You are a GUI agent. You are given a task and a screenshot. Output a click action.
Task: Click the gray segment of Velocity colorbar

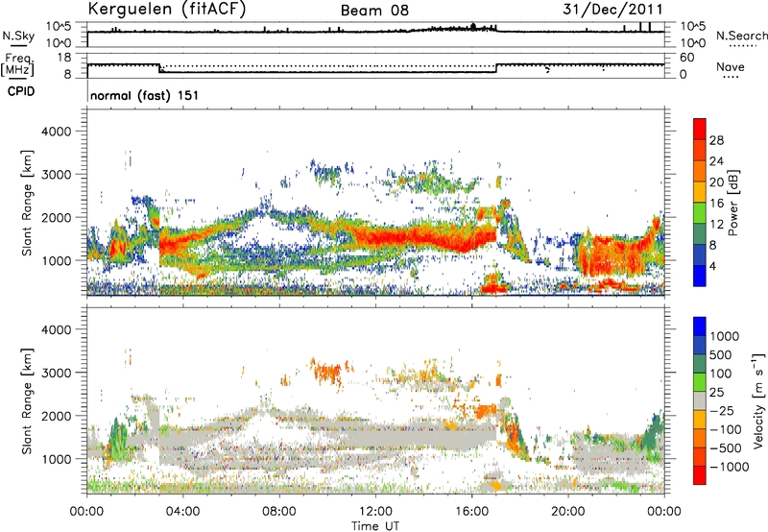tap(700, 400)
